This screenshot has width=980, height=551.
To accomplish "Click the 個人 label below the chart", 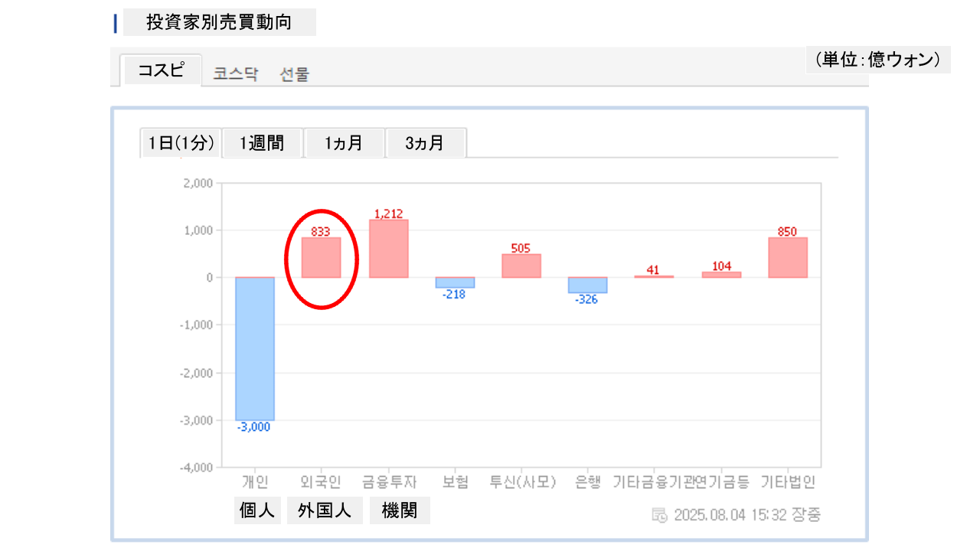I will 257,511.
